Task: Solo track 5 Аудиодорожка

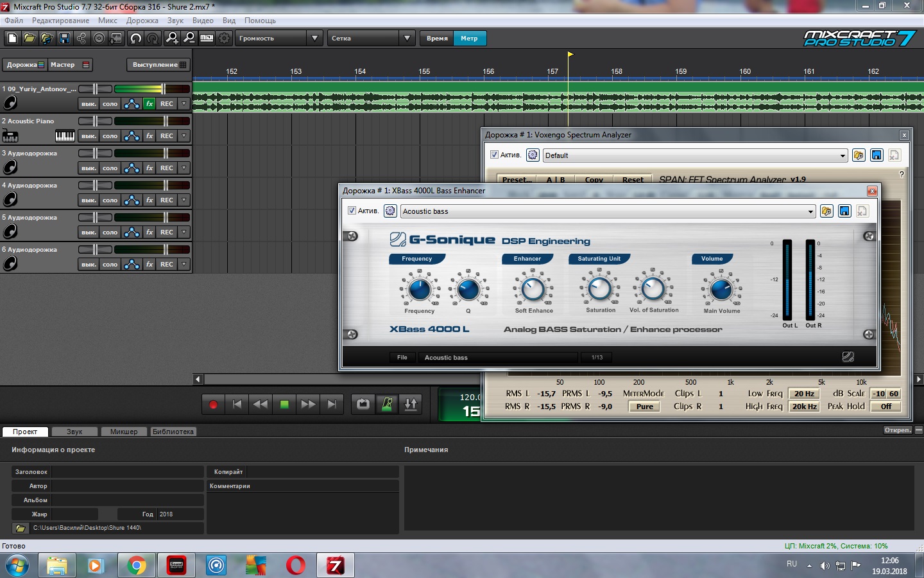Action: 110,232
